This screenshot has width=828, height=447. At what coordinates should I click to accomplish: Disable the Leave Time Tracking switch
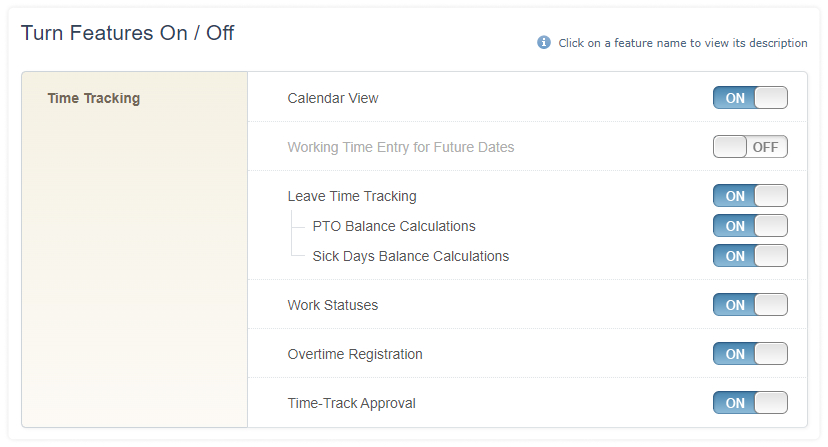750,196
